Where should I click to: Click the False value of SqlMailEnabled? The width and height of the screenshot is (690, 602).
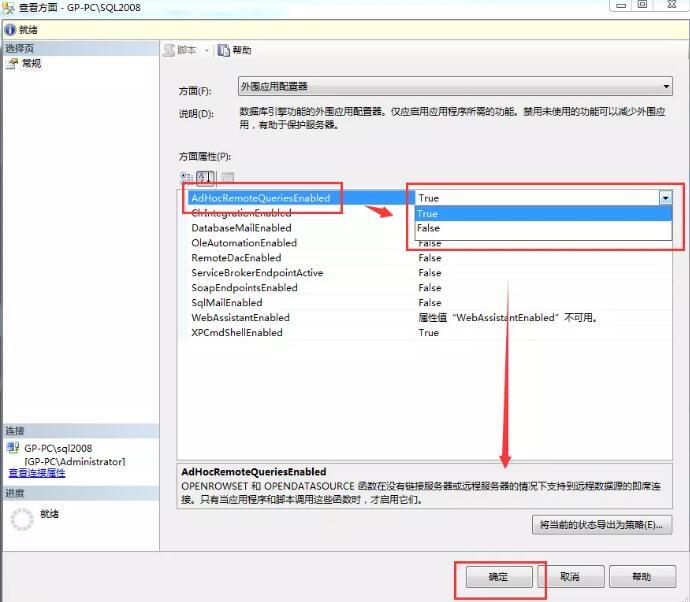(x=429, y=303)
